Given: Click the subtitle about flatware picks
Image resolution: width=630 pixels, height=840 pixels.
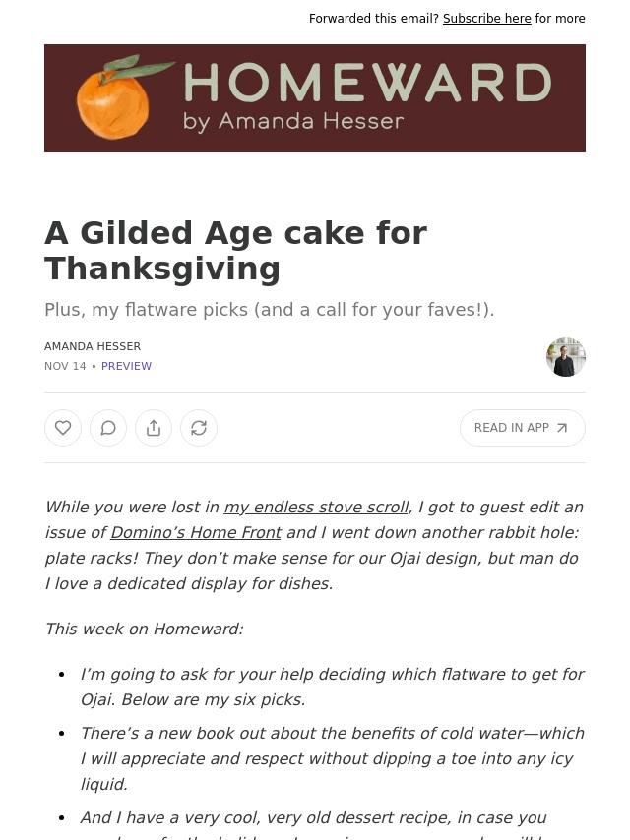Looking at the screenshot, I should (269, 309).
